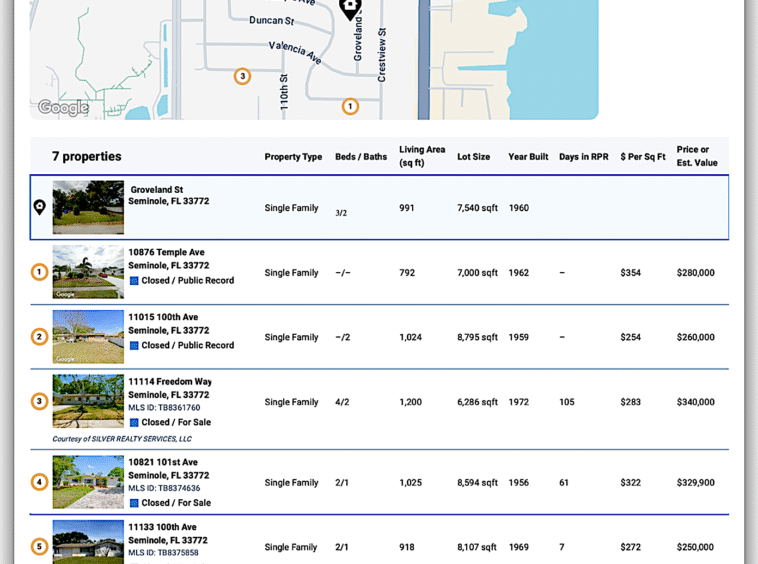Open the 10821 101st Ave property photo
This screenshot has width=758, height=564.
[x=88, y=482]
